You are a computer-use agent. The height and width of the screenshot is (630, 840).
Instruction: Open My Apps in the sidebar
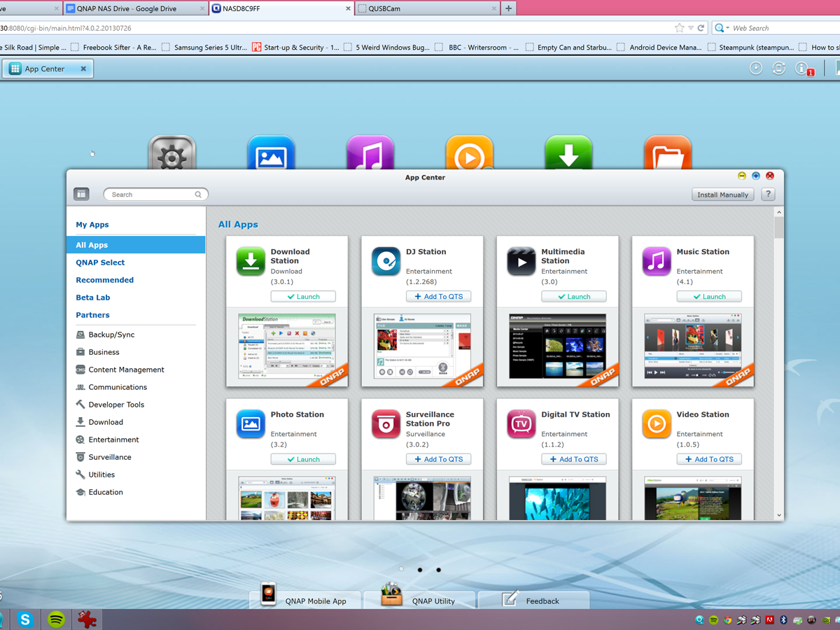pyautogui.click(x=92, y=225)
